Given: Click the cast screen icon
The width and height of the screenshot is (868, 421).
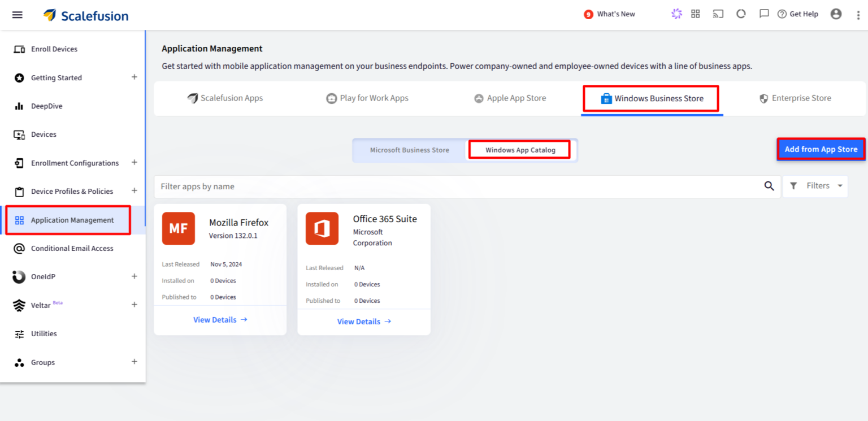Looking at the screenshot, I should click(x=718, y=14).
